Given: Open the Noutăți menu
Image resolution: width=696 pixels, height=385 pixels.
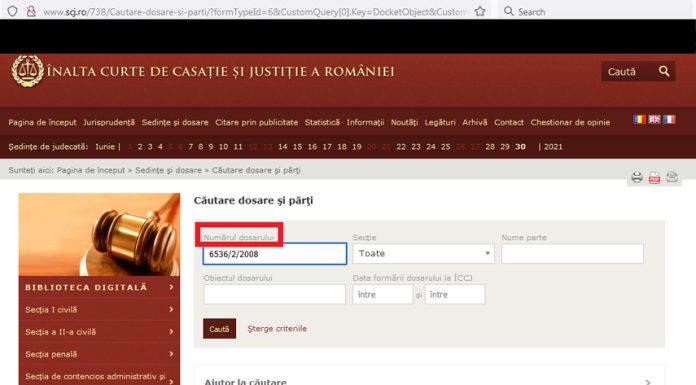Looking at the screenshot, I should click(404, 122).
